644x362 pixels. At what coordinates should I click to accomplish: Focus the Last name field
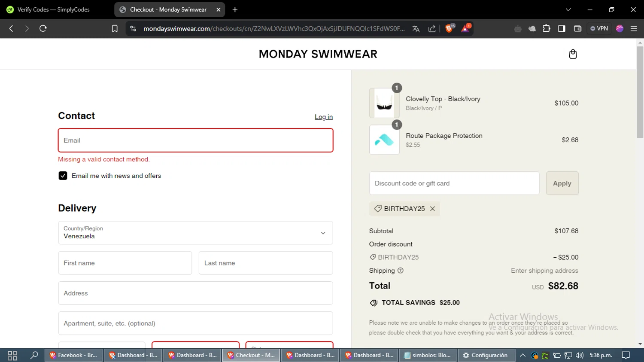pos(266,263)
